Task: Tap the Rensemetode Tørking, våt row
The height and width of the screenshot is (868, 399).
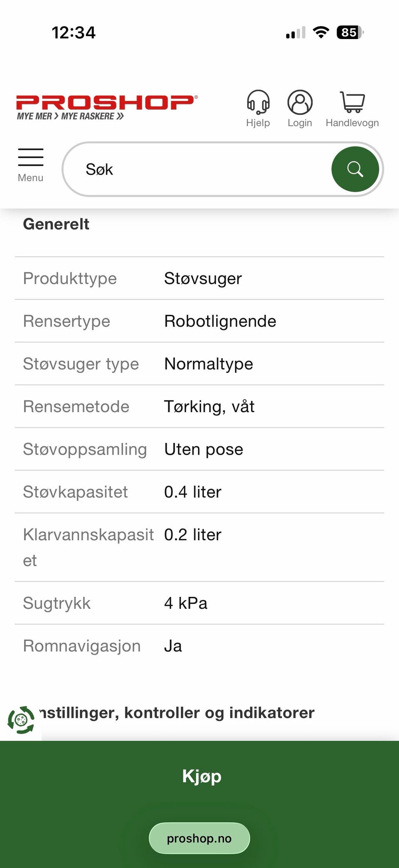Action: [199, 406]
